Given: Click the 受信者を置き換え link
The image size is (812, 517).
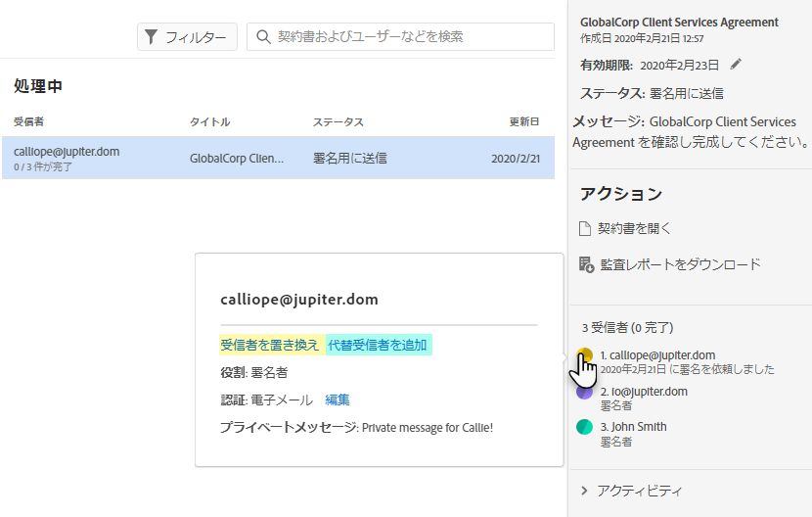Looking at the screenshot, I should (269, 345).
